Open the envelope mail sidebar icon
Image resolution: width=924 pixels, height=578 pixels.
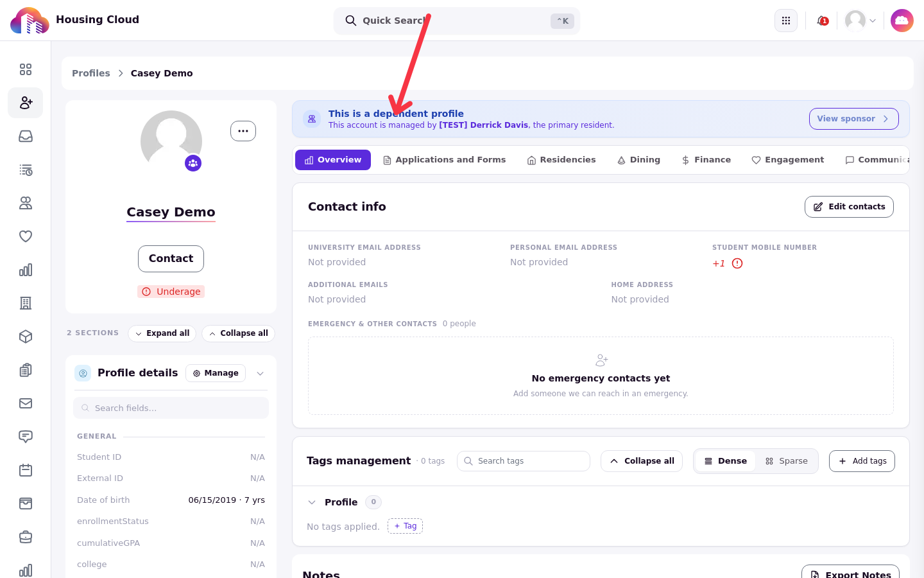(26, 403)
